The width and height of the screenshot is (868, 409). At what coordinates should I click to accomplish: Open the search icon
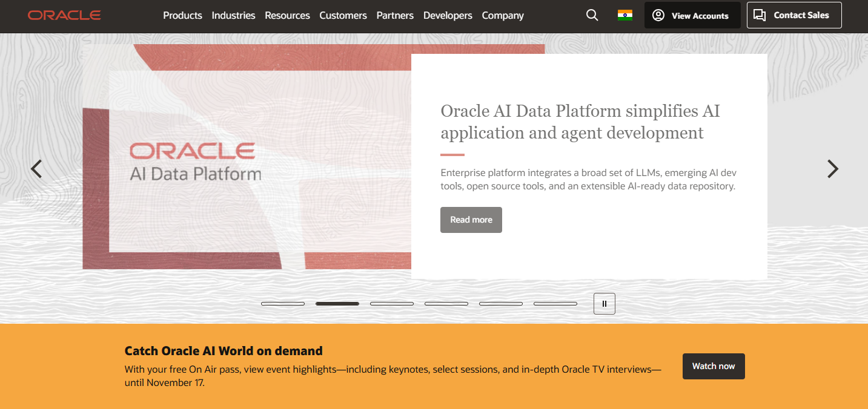pyautogui.click(x=592, y=15)
